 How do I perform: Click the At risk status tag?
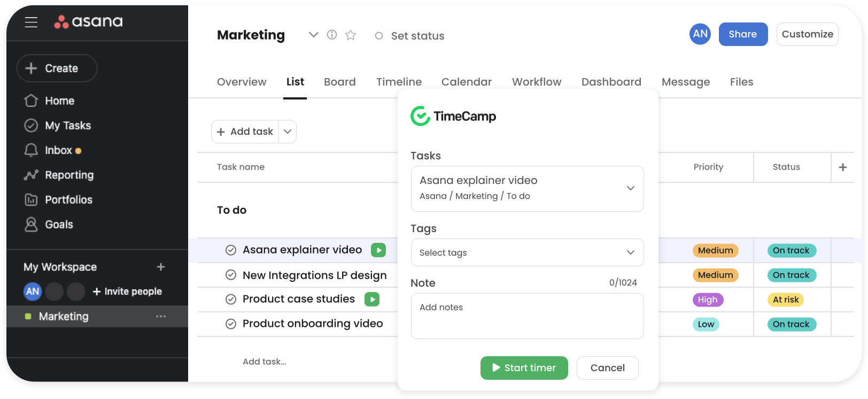(x=786, y=300)
